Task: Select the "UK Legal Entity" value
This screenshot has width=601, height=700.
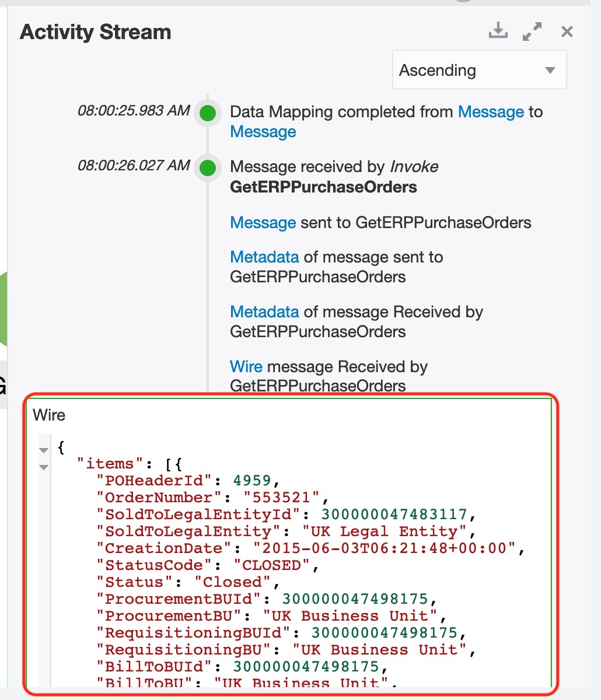Action: click(x=385, y=531)
